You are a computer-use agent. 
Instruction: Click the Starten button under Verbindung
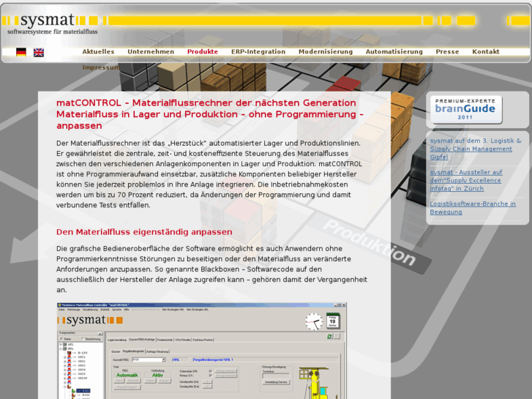click(x=150, y=381)
